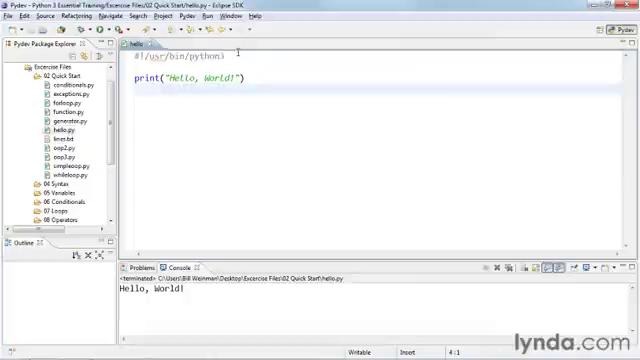Run the script with the green Run button
This screenshot has height=360, width=640.
click(x=100, y=30)
